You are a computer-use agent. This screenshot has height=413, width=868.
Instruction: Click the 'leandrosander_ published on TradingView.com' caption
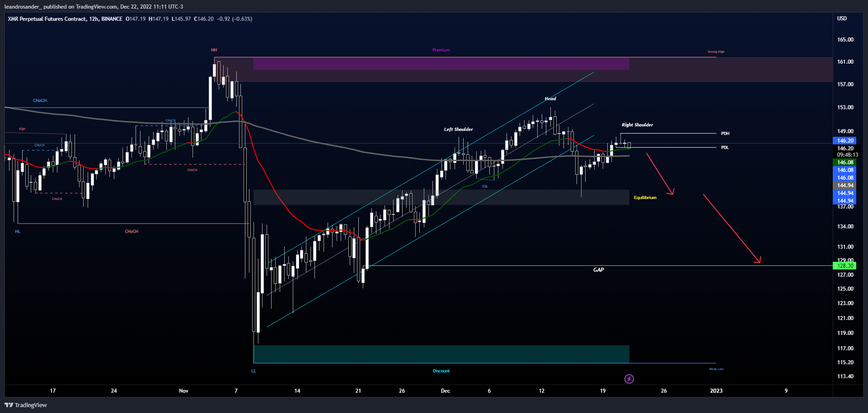pyautogui.click(x=61, y=7)
